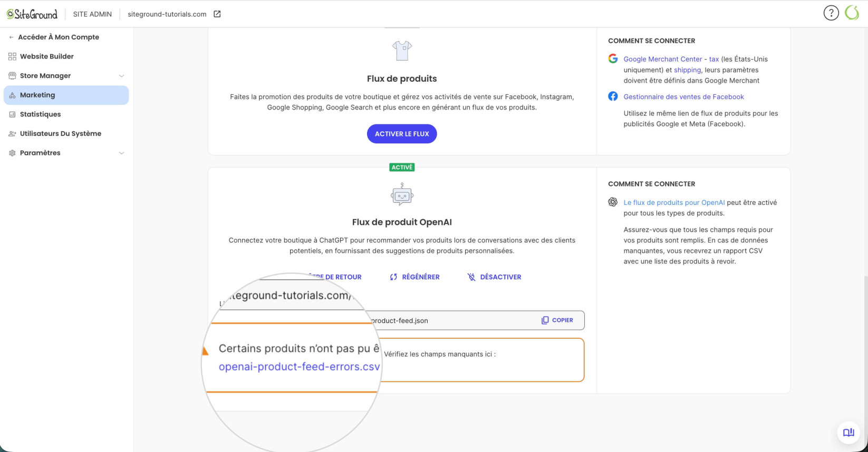Open Gestionnaire des ventes de Facebook link

click(683, 97)
